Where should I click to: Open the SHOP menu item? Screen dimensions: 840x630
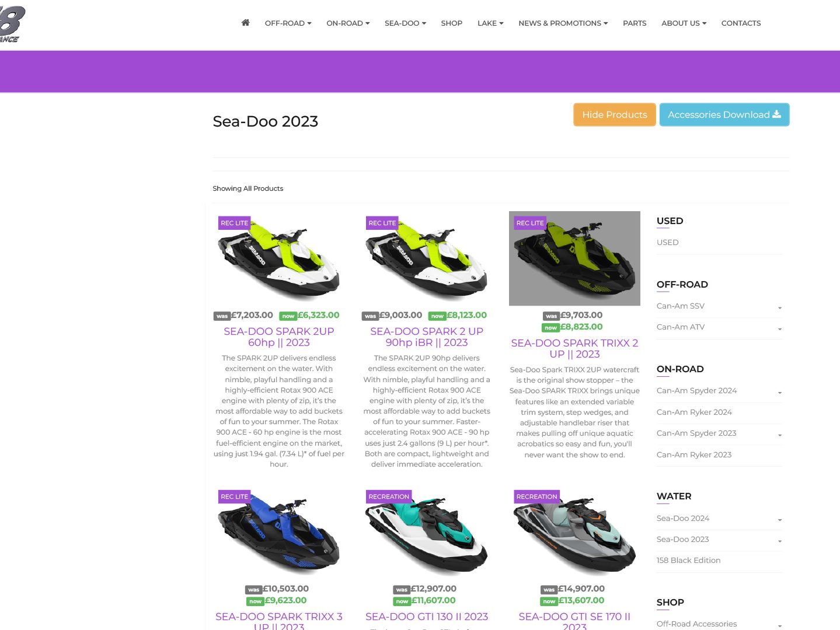(x=451, y=23)
